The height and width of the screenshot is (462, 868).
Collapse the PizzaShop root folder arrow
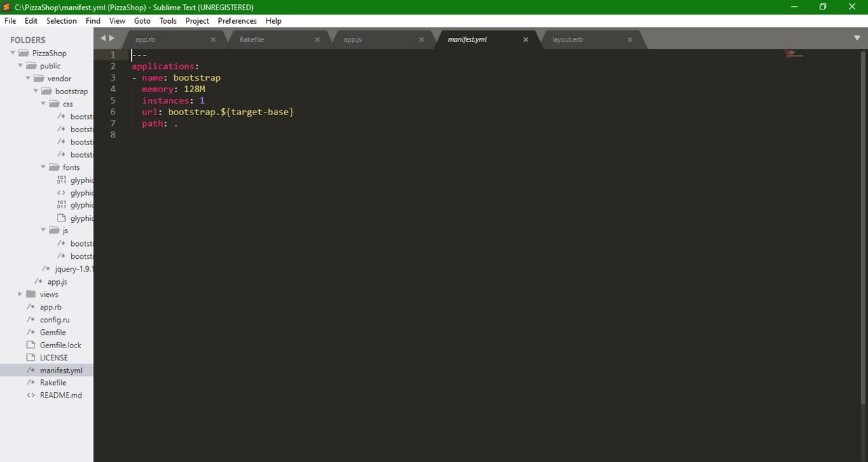click(x=13, y=53)
